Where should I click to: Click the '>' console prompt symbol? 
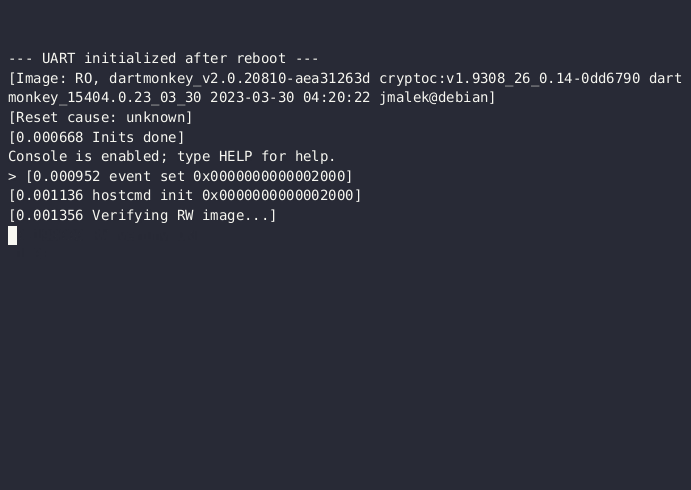(12, 176)
